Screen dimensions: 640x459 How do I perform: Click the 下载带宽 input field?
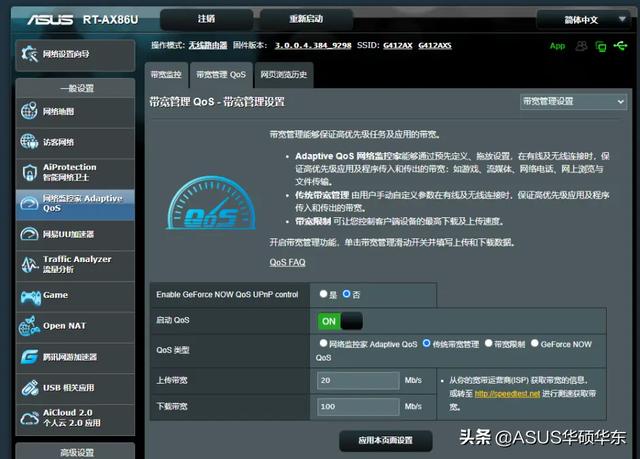(358, 406)
